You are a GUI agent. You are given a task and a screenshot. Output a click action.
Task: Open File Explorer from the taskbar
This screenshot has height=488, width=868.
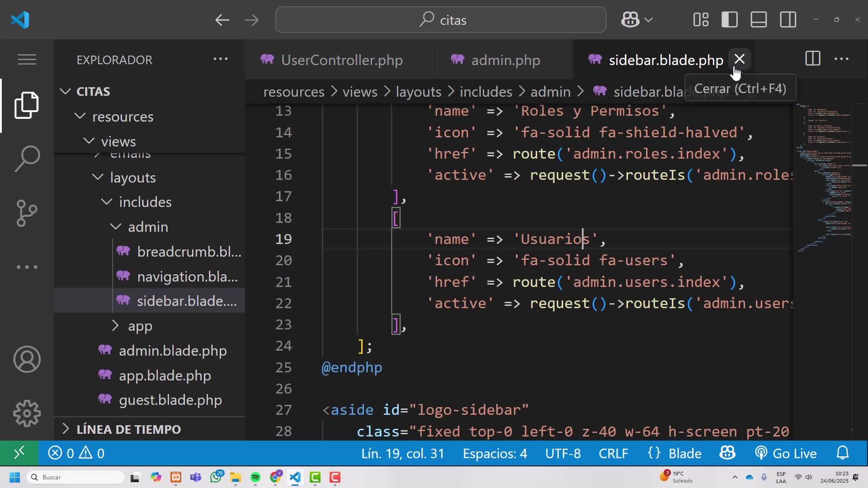236,477
